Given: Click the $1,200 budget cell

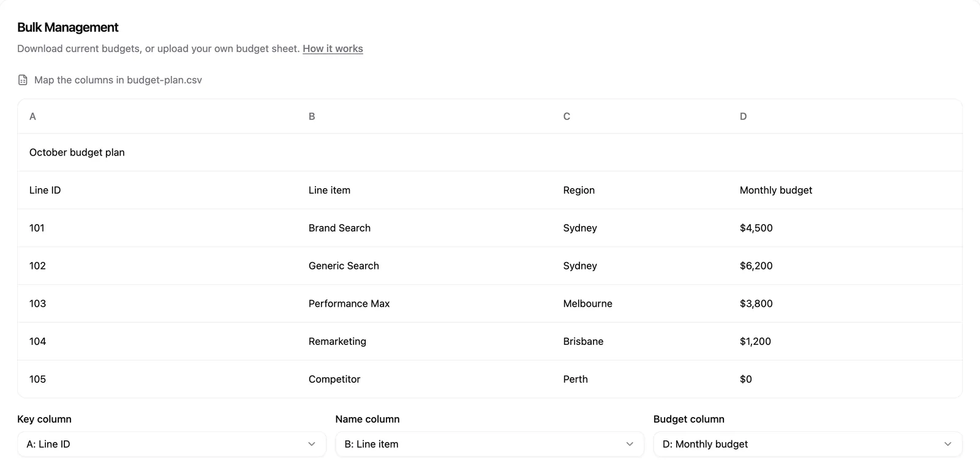Looking at the screenshot, I should click(x=845, y=341).
